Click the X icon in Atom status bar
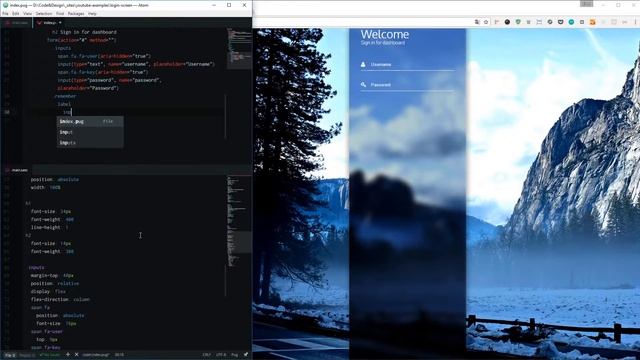Image resolution: width=640 pixels, height=360 pixels. [x=76, y=355]
